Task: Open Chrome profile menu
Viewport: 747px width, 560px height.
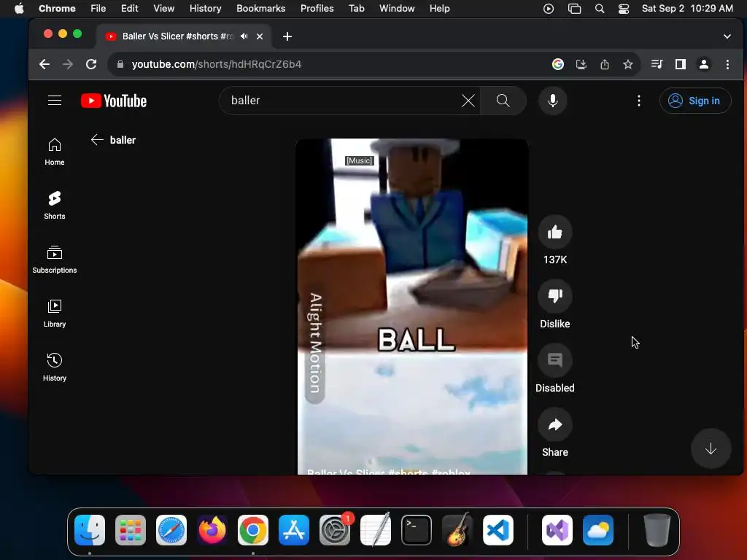Action: tap(704, 64)
